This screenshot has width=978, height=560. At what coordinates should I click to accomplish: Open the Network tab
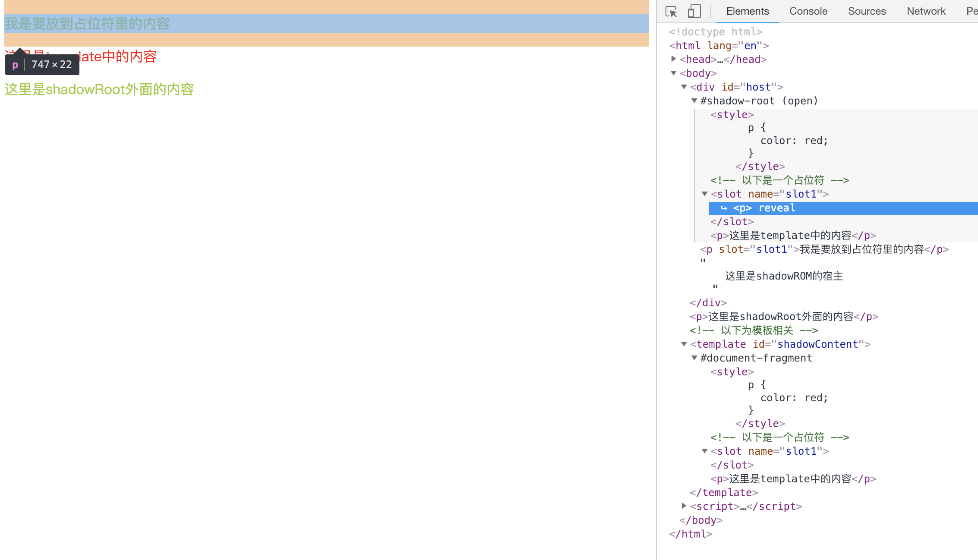coord(926,11)
